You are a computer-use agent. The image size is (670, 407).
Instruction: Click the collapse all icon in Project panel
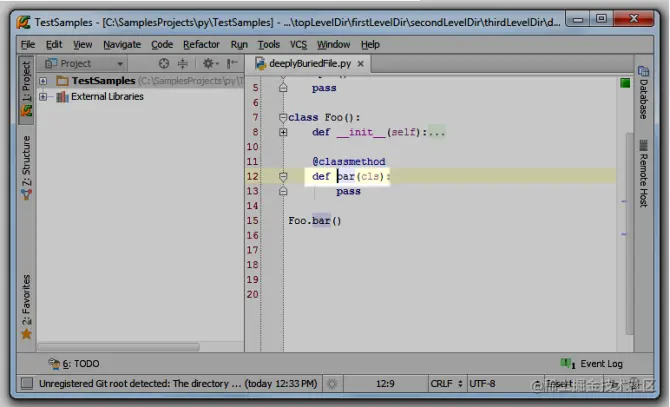point(182,64)
